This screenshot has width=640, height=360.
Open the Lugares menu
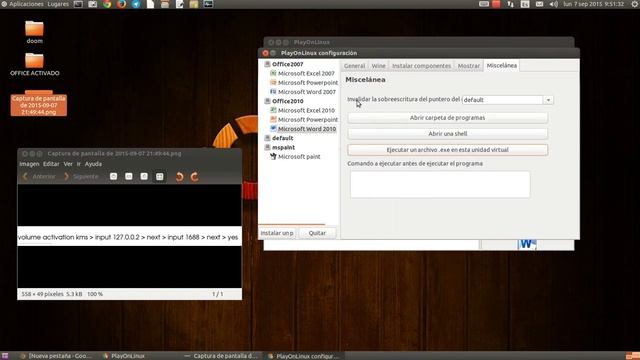pyautogui.click(x=58, y=4)
